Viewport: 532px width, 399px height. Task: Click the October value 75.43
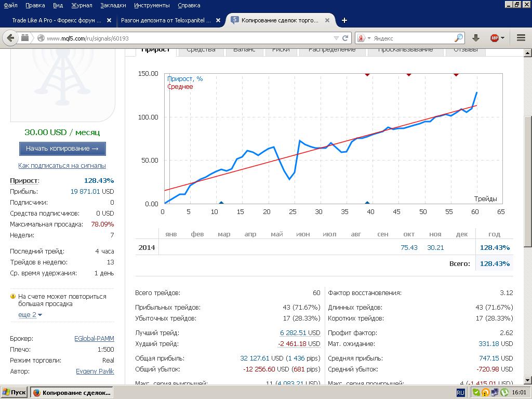(409, 248)
